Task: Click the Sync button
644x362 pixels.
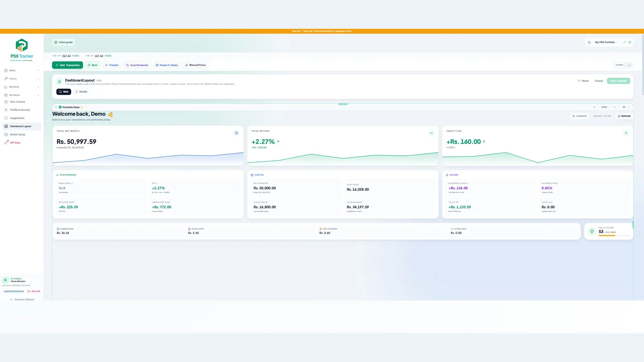Action: (x=93, y=65)
